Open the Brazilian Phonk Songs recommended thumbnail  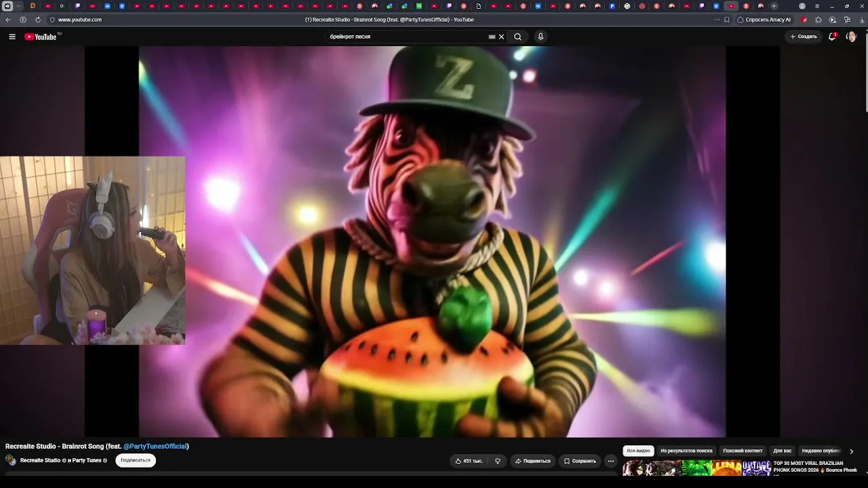tap(696, 468)
